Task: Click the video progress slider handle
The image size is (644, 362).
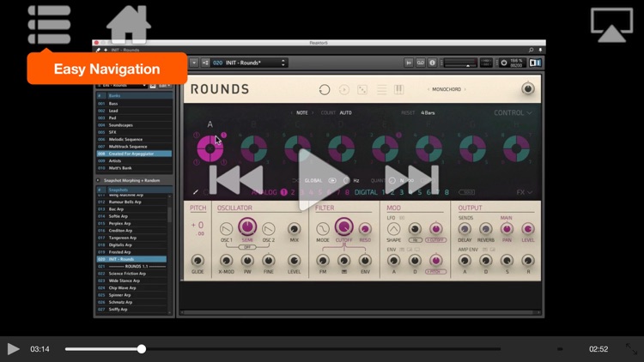Action: (x=142, y=349)
